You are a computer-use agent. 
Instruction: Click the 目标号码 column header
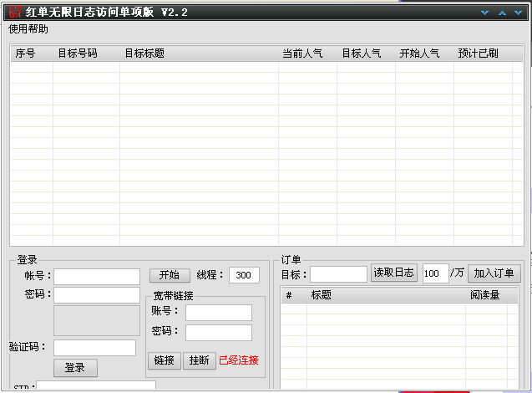(x=86, y=54)
